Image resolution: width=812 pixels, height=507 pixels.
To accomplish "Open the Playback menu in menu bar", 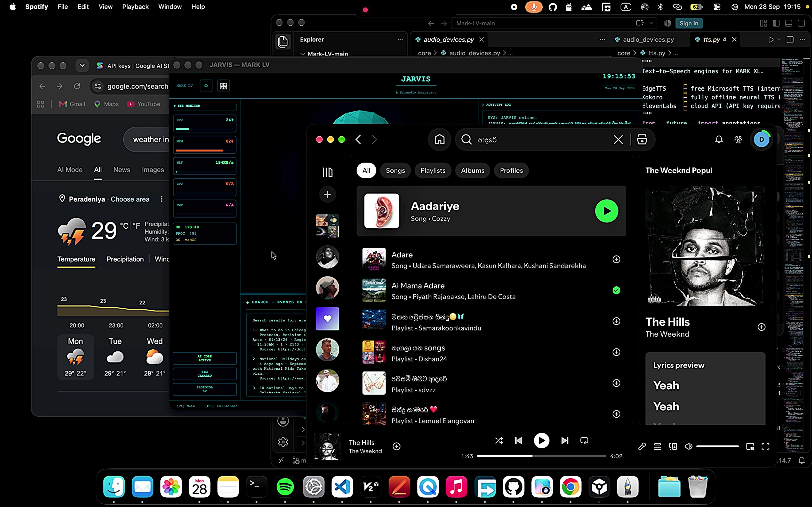I will coord(135,7).
